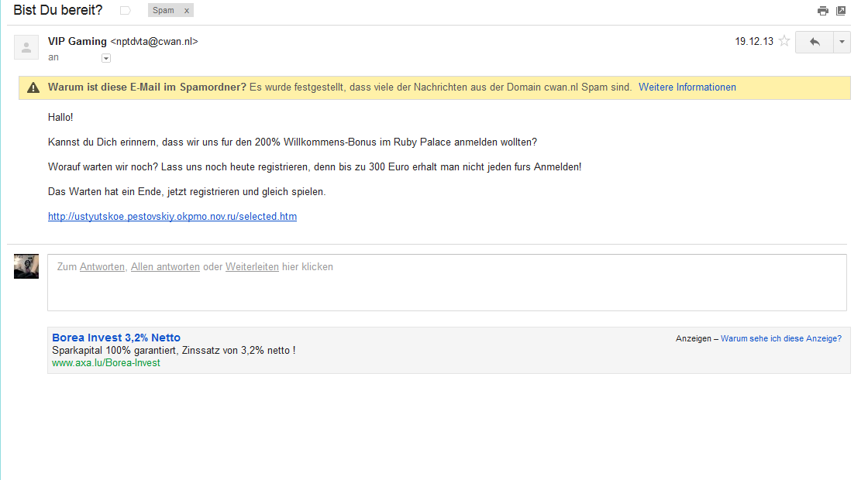
Task: Click Warum sehe ich diese Anzeige link
Action: [x=780, y=338]
